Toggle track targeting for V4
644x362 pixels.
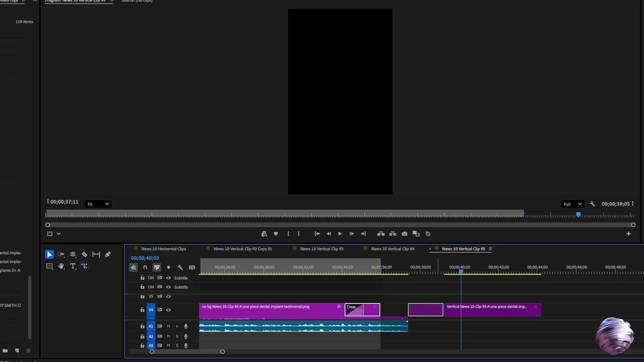tap(150, 310)
